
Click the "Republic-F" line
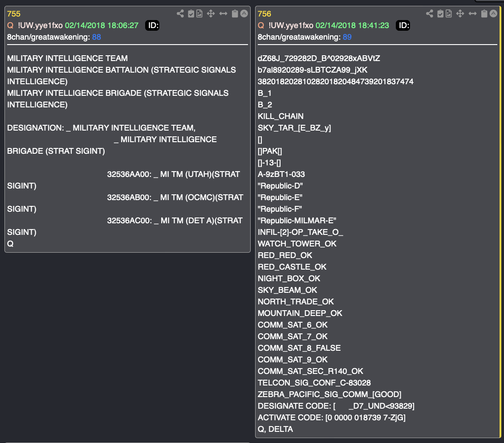pyautogui.click(x=280, y=209)
